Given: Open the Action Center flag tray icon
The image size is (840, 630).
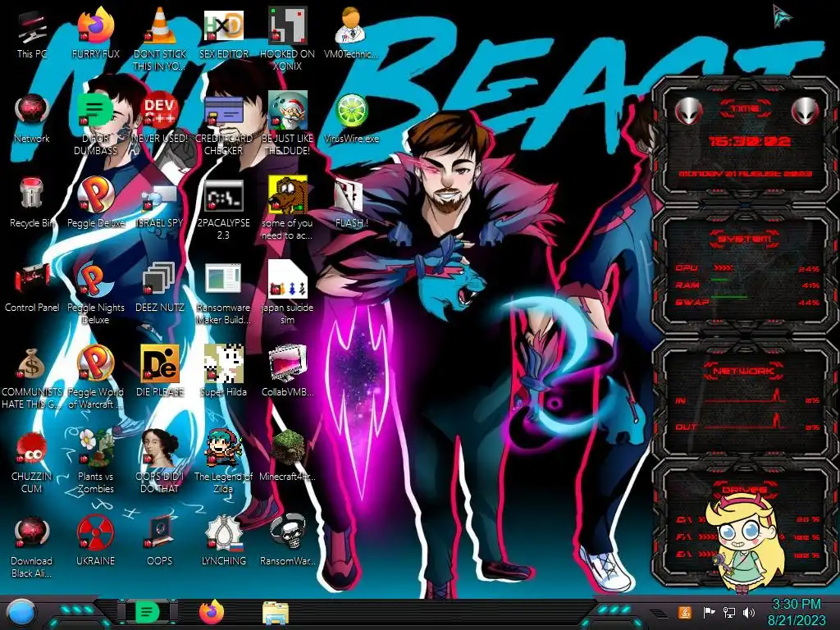Looking at the screenshot, I should (709, 612).
